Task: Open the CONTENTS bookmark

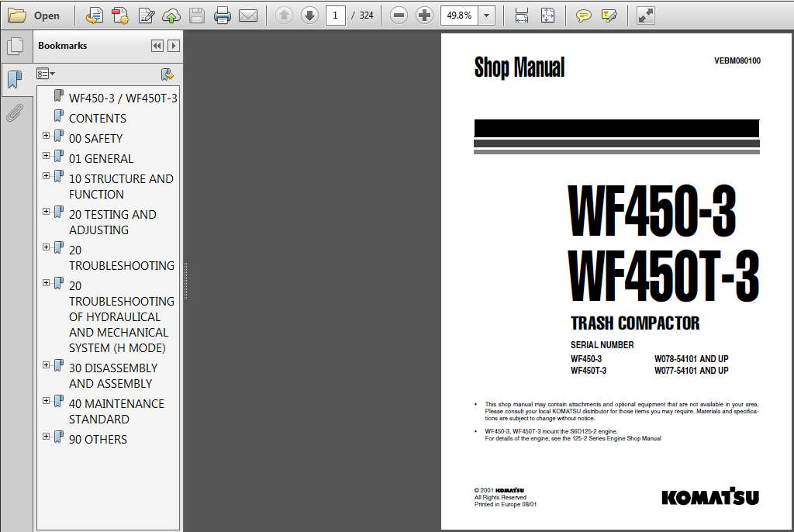Action: click(x=97, y=118)
